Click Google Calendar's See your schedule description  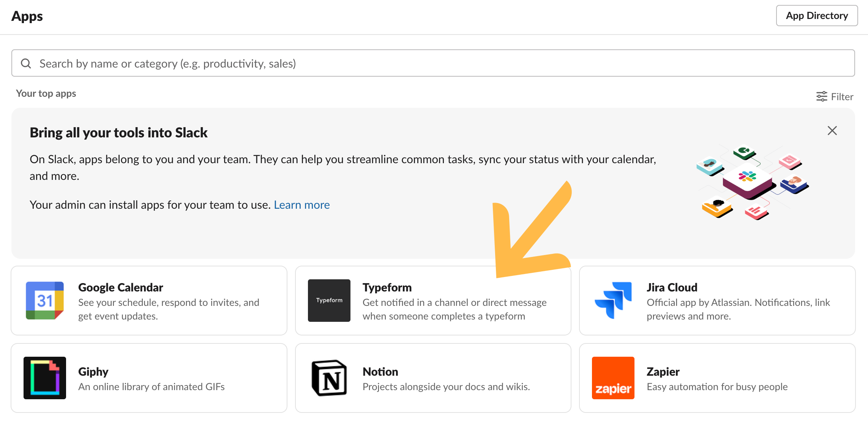point(169,309)
